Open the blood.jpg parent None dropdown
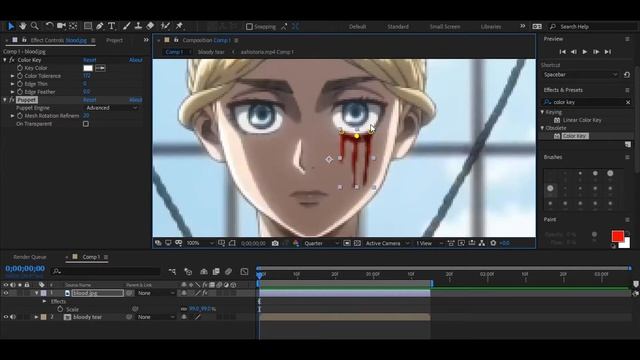The width and height of the screenshot is (640, 360). coord(156,293)
